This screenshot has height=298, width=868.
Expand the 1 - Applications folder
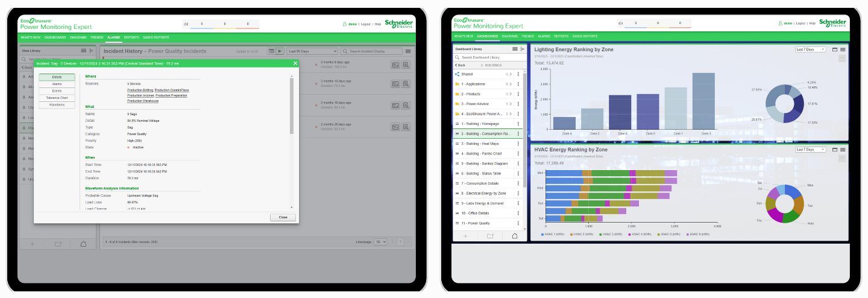(x=511, y=84)
